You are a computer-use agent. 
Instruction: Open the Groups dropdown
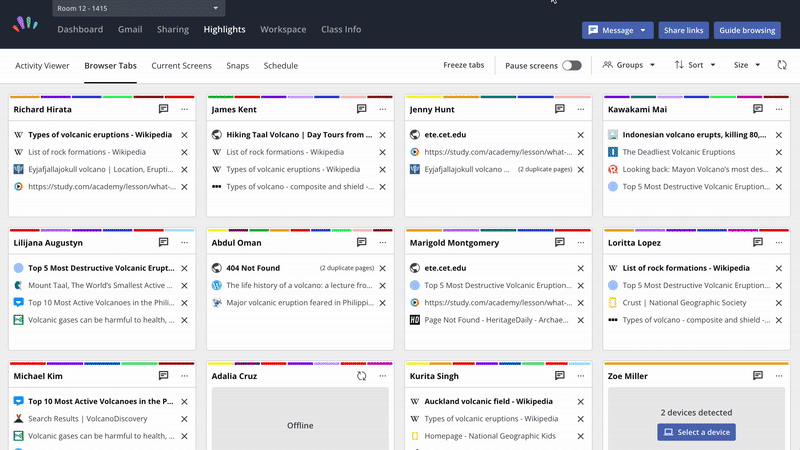pyautogui.click(x=629, y=65)
